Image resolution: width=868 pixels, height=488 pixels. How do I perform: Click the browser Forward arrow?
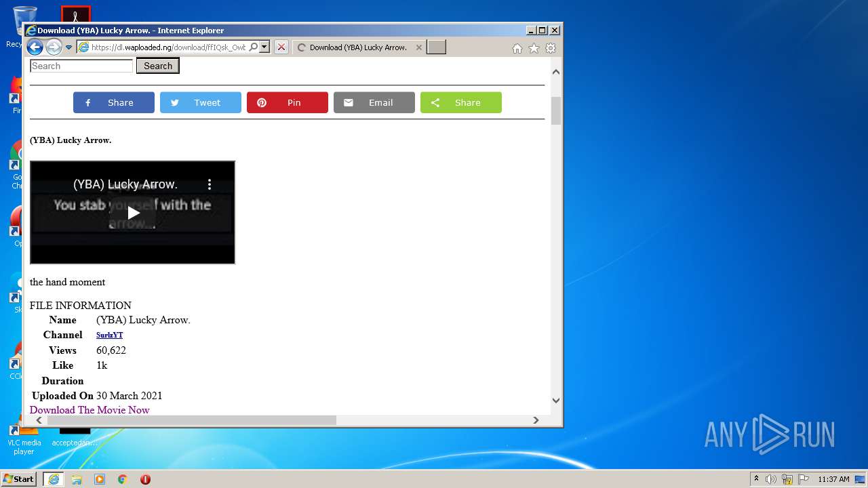tap(54, 47)
